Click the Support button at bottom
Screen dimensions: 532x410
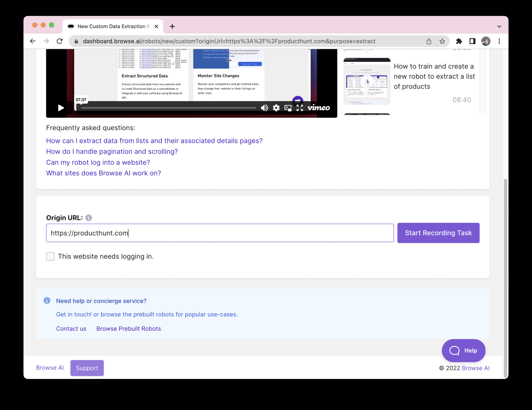[x=87, y=368]
